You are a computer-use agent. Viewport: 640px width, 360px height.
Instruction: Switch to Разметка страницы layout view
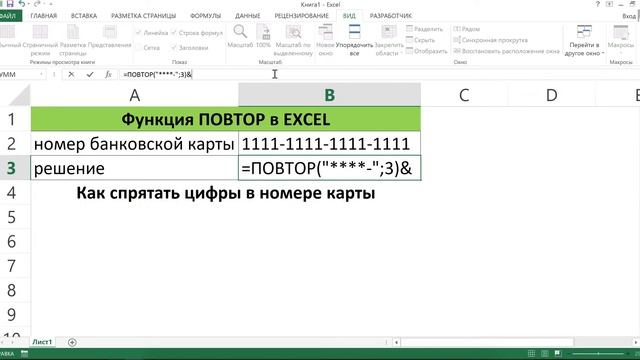point(73,40)
